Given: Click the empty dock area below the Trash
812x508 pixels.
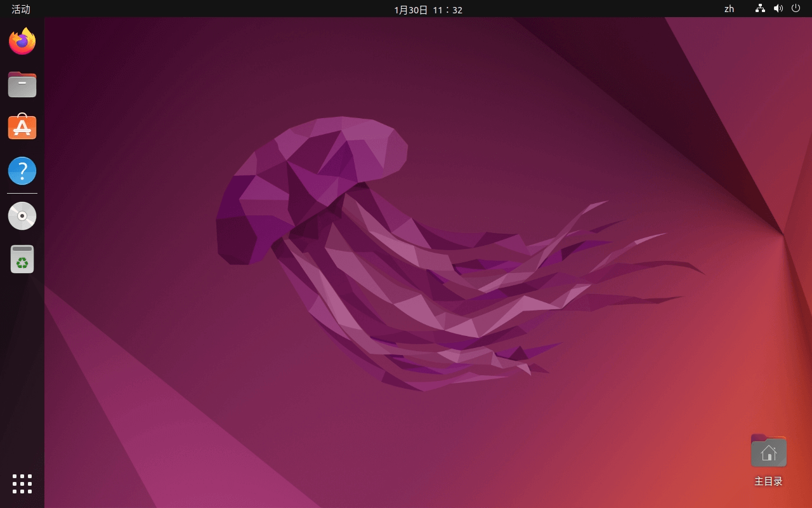Looking at the screenshot, I should pyautogui.click(x=22, y=368).
